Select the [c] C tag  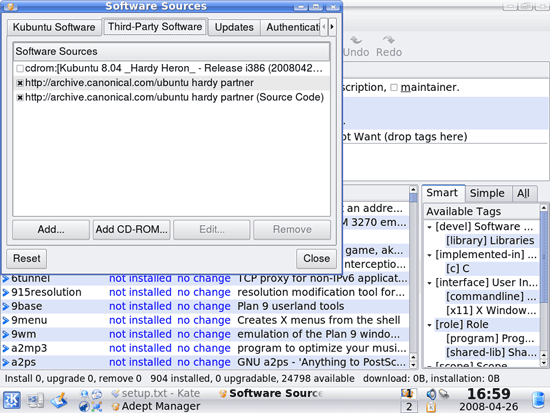[x=457, y=269]
